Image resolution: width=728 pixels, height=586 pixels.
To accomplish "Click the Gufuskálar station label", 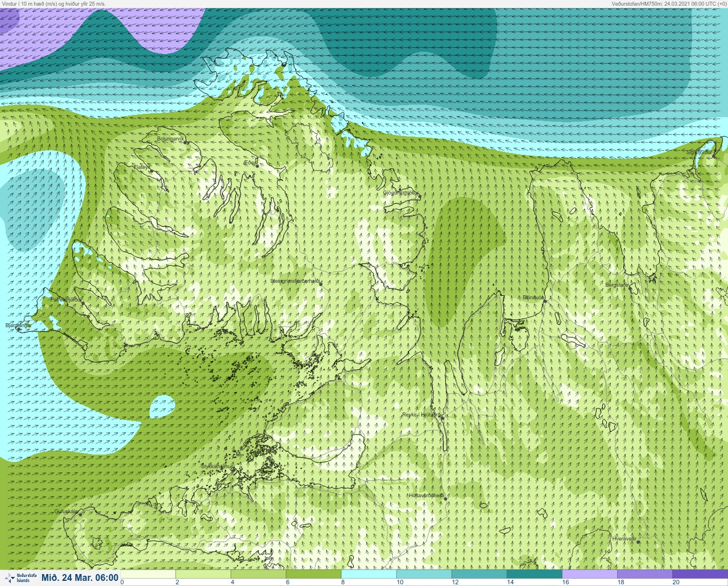I will tap(66, 511).
